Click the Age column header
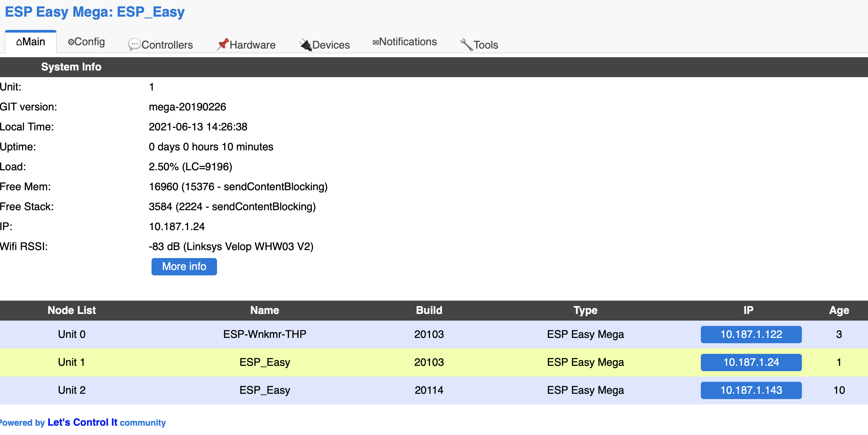868x435 pixels. [x=839, y=310]
